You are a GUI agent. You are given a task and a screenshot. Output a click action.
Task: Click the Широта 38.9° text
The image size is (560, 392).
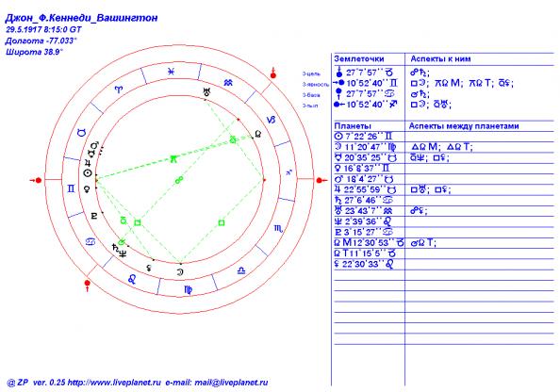point(34,52)
